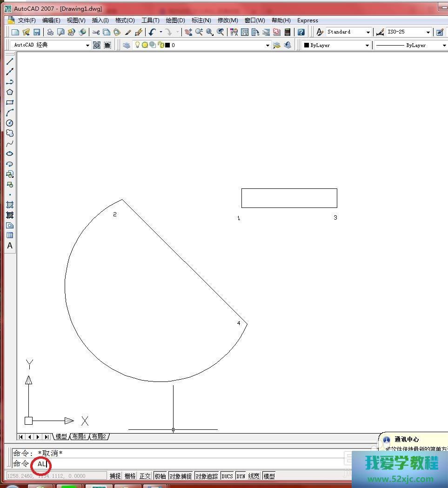Open the Standard text style dropdown
This screenshot has height=488, width=448.
tap(368, 32)
